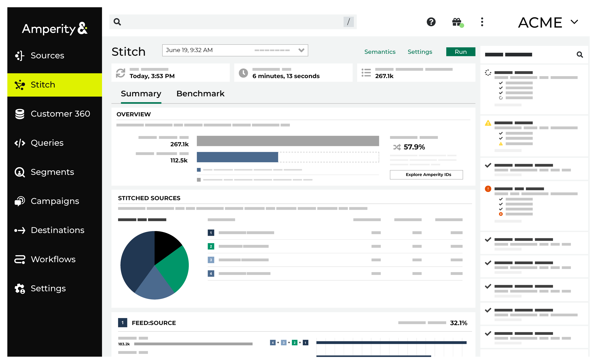
Task: Click the green Run button
Action: 461,52
